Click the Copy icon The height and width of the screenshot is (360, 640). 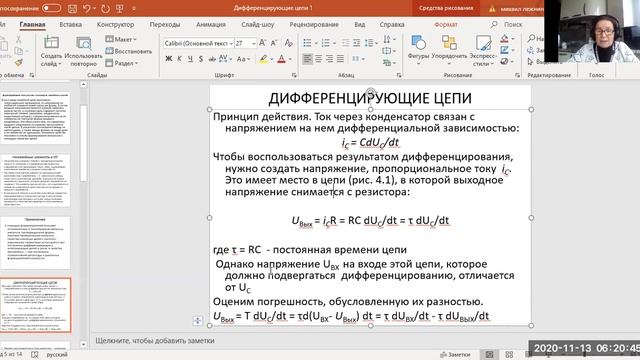click(x=18, y=51)
